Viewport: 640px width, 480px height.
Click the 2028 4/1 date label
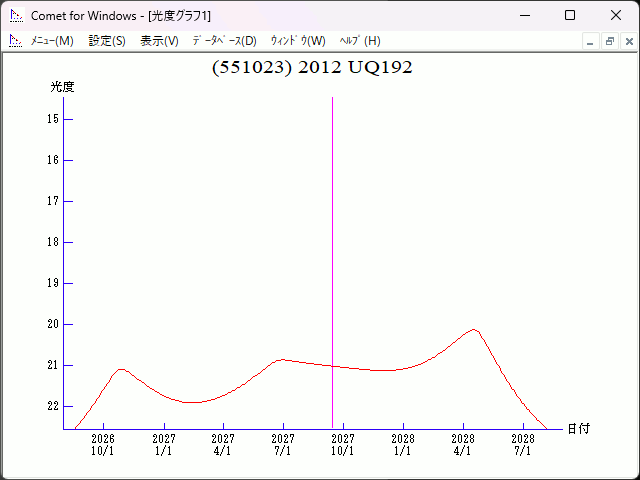tap(463, 445)
